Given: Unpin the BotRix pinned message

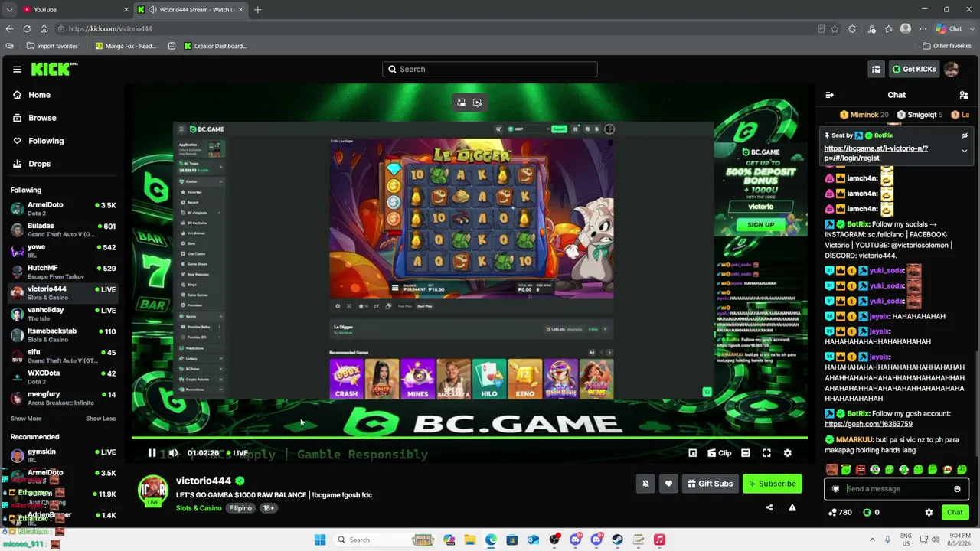Looking at the screenshot, I should pos(964,135).
